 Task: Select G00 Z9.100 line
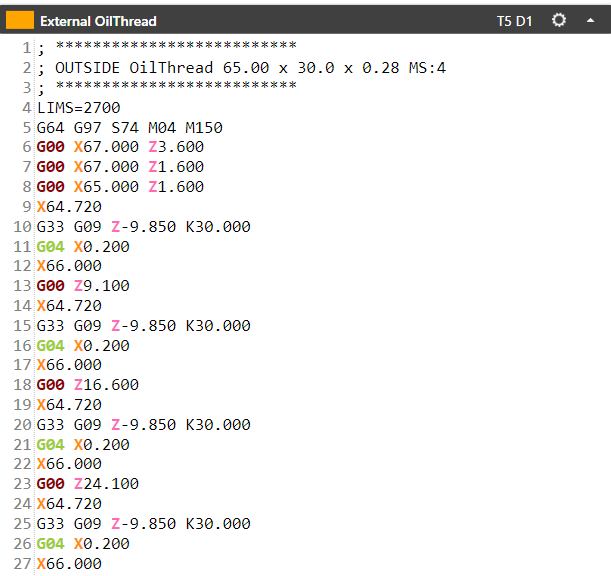pos(83,286)
